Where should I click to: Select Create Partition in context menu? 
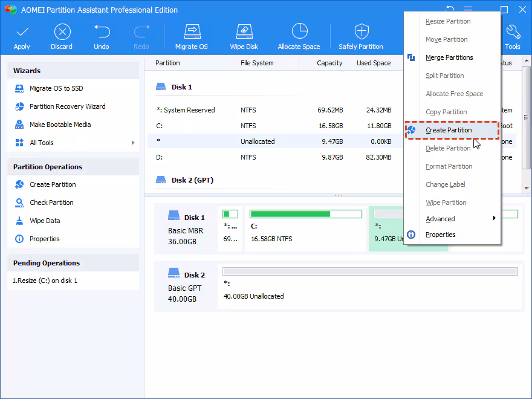click(452, 130)
